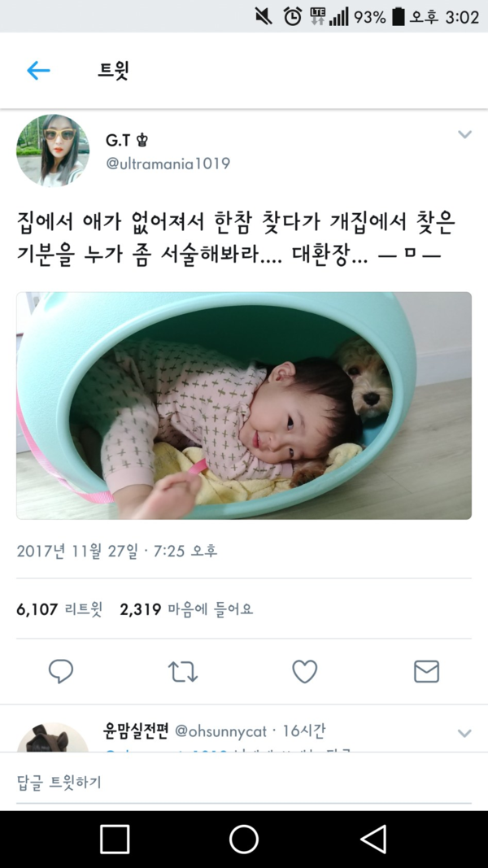488x868 pixels.
Task: Open the reply speech bubble icon
Action: point(61,671)
